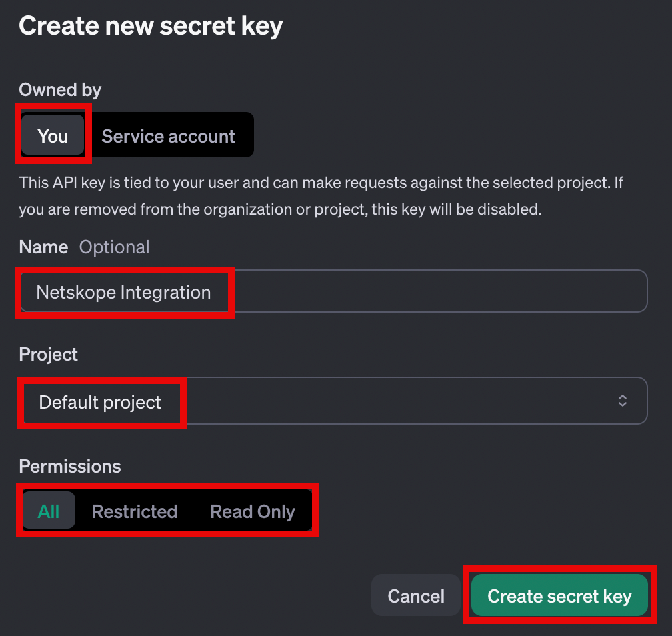Choose the All permissions option

click(x=49, y=511)
